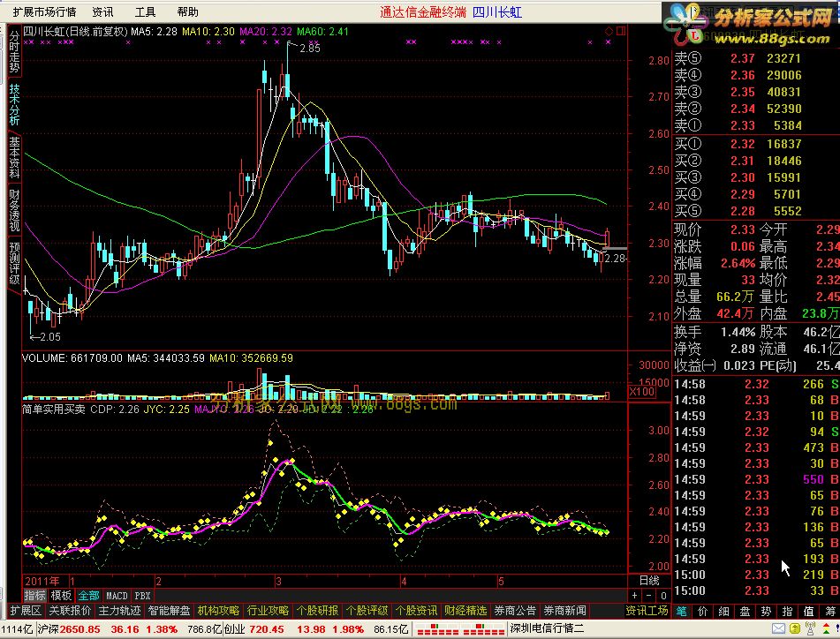Open the 券商公告 tab
840x639 pixels.
click(515, 610)
